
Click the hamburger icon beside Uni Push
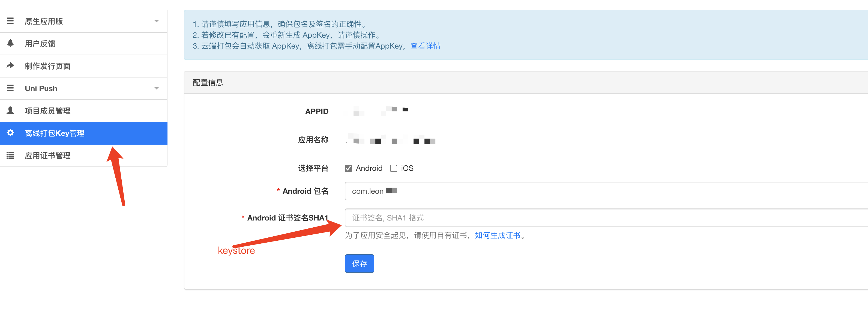click(x=10, y=88)
